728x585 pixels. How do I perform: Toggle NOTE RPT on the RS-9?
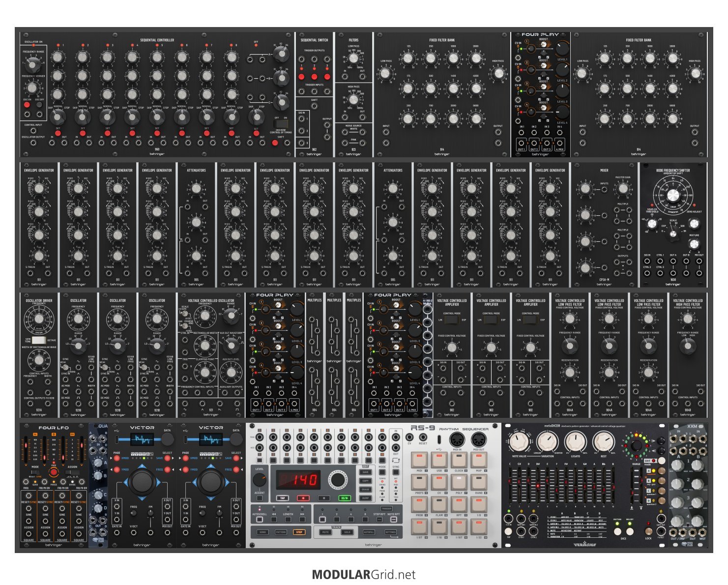coord(393,520)
